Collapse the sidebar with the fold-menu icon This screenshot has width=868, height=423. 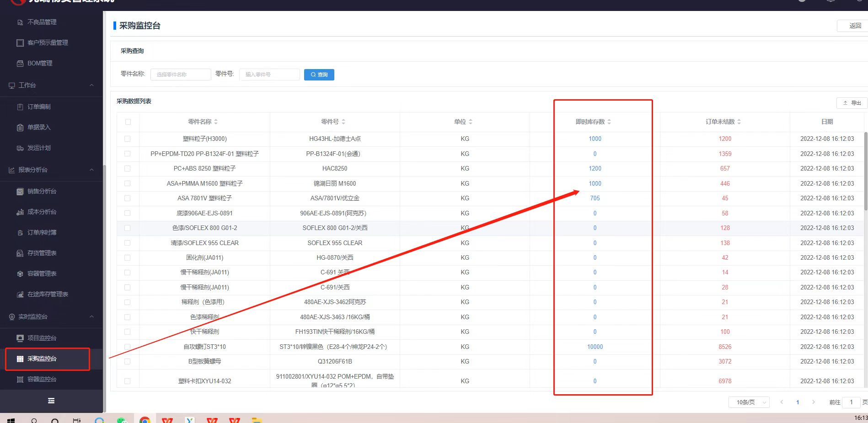tap(51, 401)
